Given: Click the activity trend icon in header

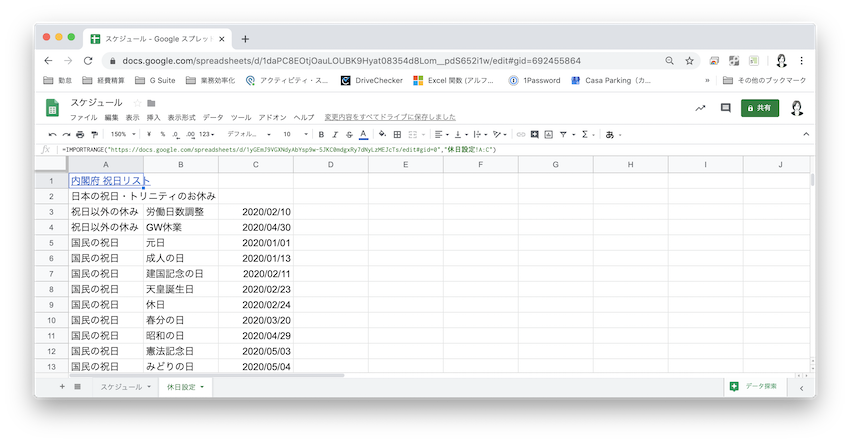Looking at the screenshot, I should (699, 108).
